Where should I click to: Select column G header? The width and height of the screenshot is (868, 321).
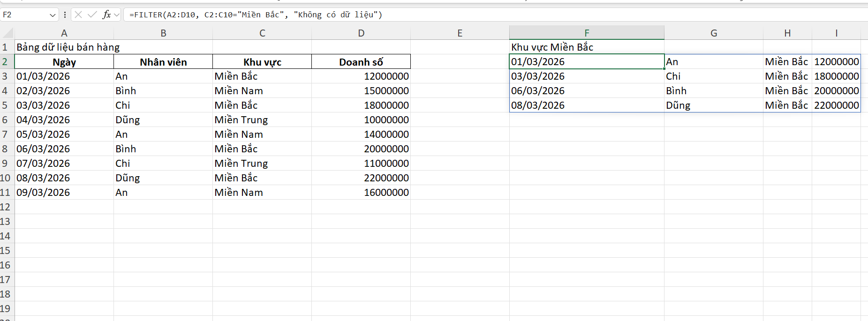(714, 33)
